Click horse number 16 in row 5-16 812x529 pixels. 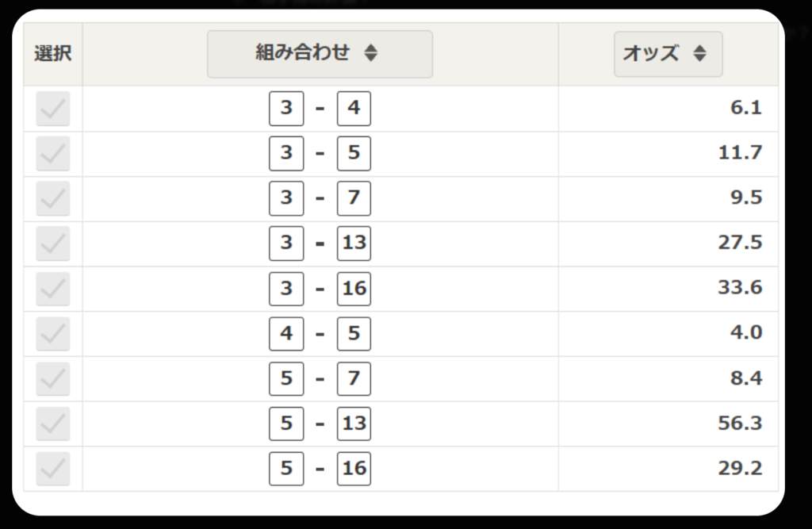354,469
